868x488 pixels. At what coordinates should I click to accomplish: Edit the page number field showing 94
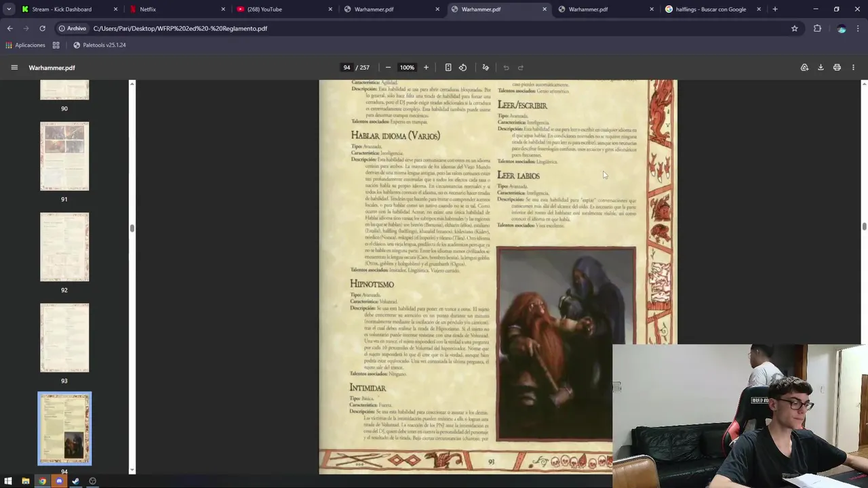(x=347, y=67)
